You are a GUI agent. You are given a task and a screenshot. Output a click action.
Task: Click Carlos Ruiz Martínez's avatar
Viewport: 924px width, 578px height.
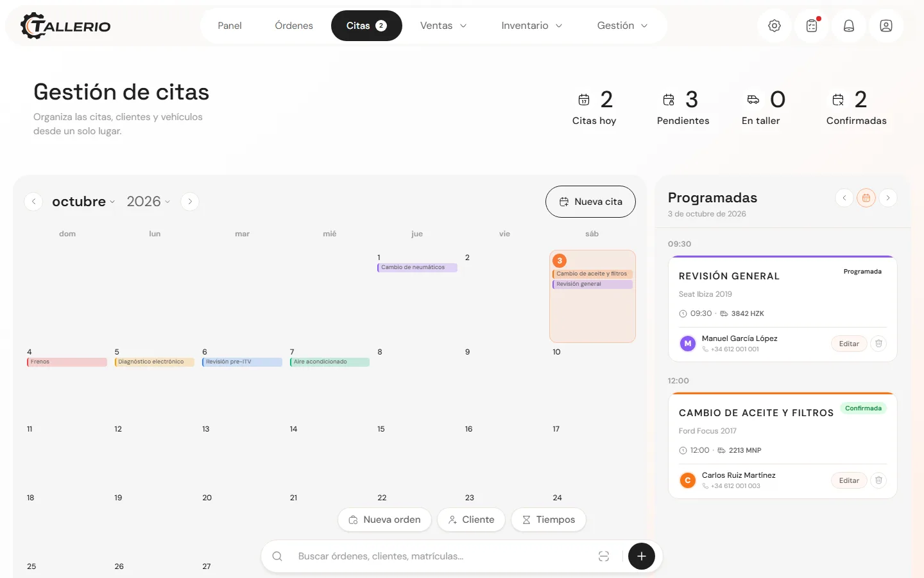688,480
